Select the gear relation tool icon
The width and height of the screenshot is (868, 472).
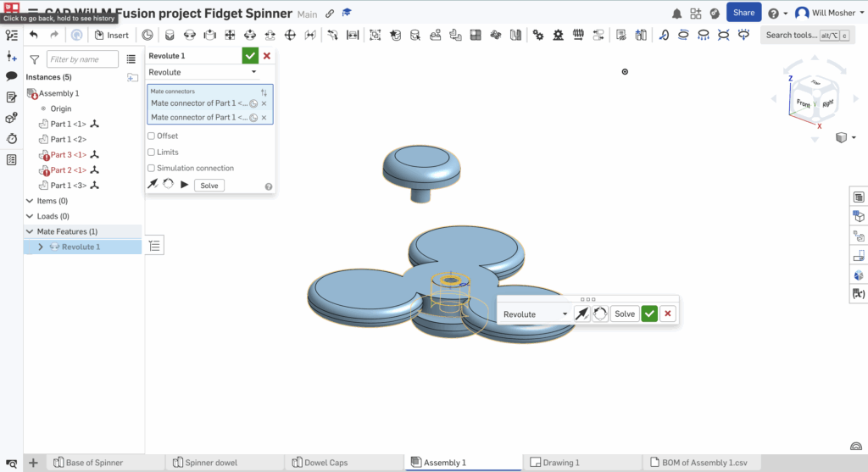pos(537,35)
